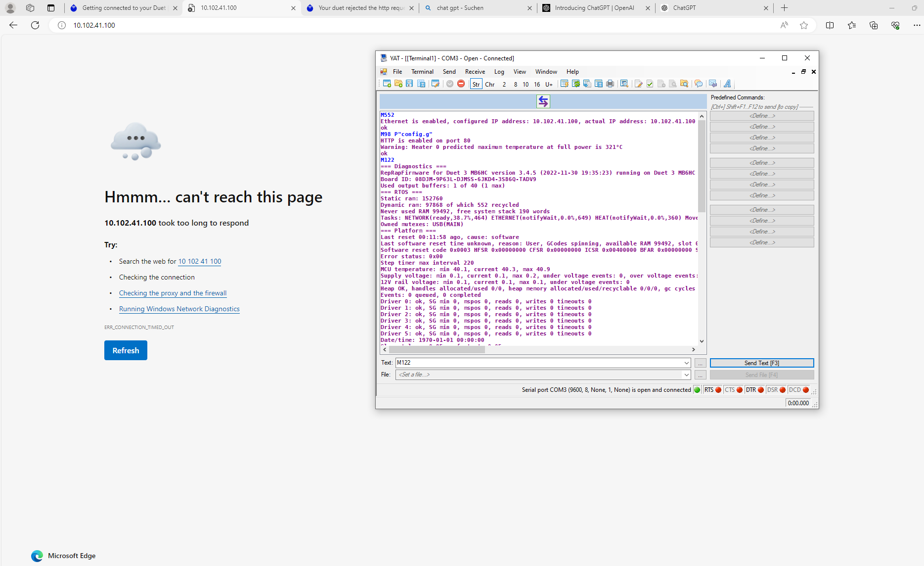
Task: Open the View menu in YAT
Action: 520,72
